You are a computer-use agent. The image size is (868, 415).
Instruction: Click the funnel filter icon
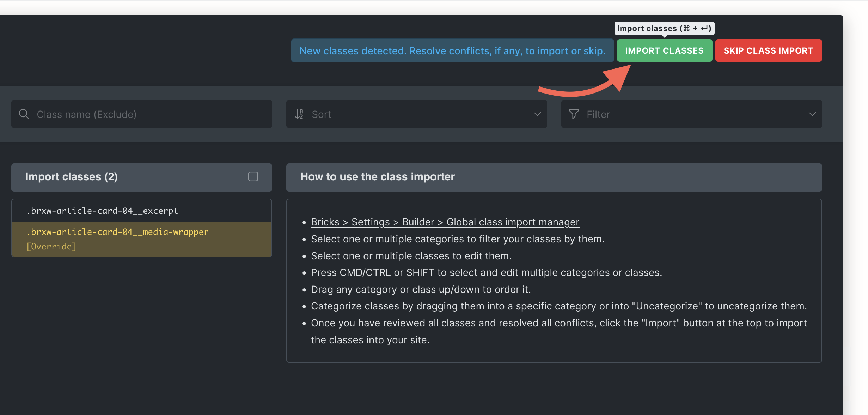pyautogui.click(x=574, y=114)
